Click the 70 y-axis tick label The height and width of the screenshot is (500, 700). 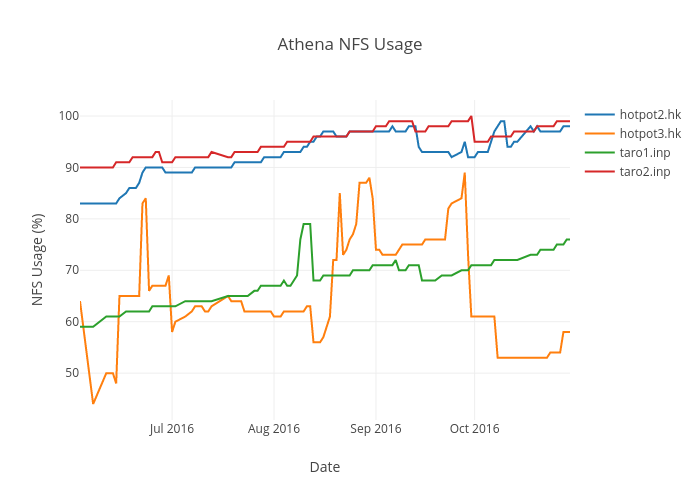70,270
